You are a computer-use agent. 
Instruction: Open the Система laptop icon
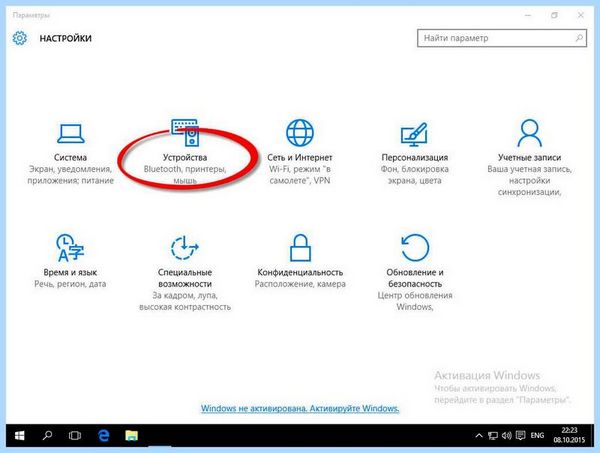[70, 134]
